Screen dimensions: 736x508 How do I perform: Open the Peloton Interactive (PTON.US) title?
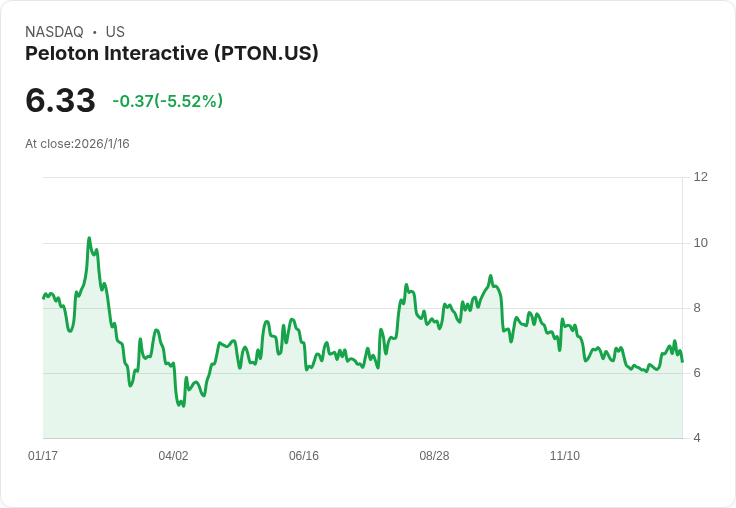172,53
